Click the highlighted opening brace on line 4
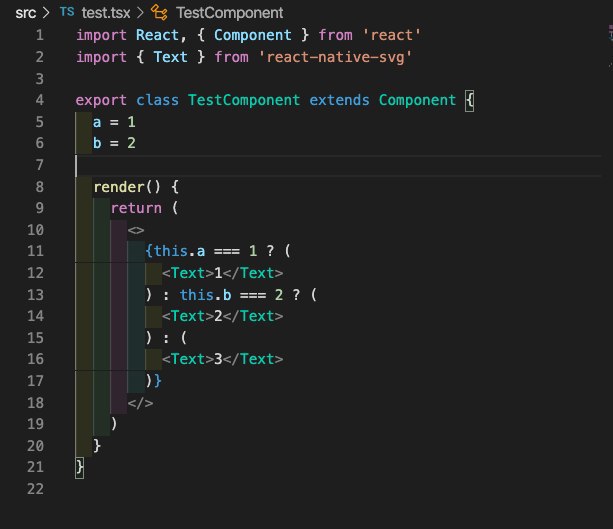Image resolution: width=613 pixels, height=529 pixels. click(470, 100)
